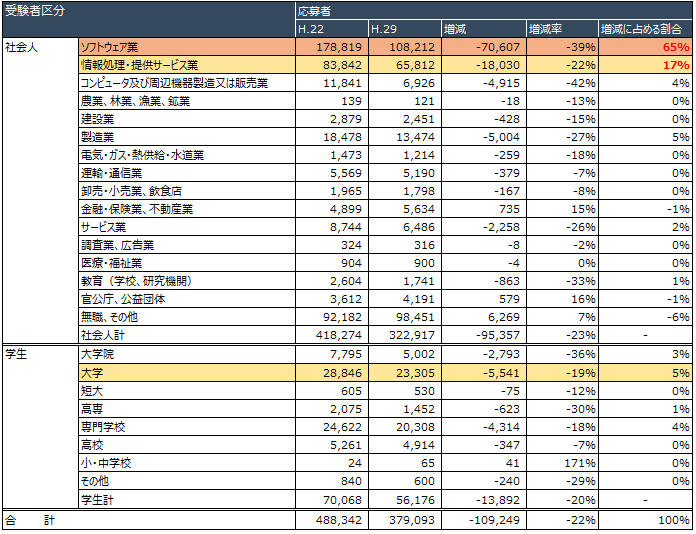This screenshot has height=534, width=696.
Task: Click the 専門学校 row label
Action: [x=103, y=427]
